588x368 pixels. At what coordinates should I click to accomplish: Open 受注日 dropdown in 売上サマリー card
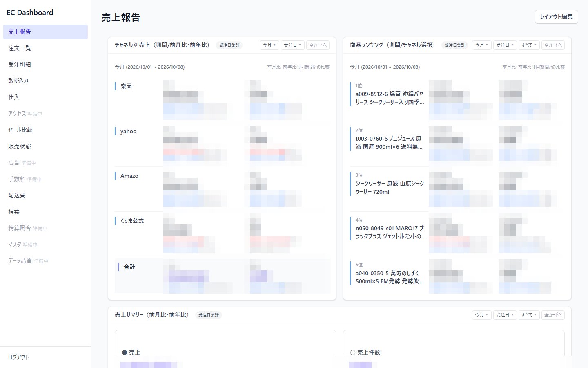[x=505, y=315]
